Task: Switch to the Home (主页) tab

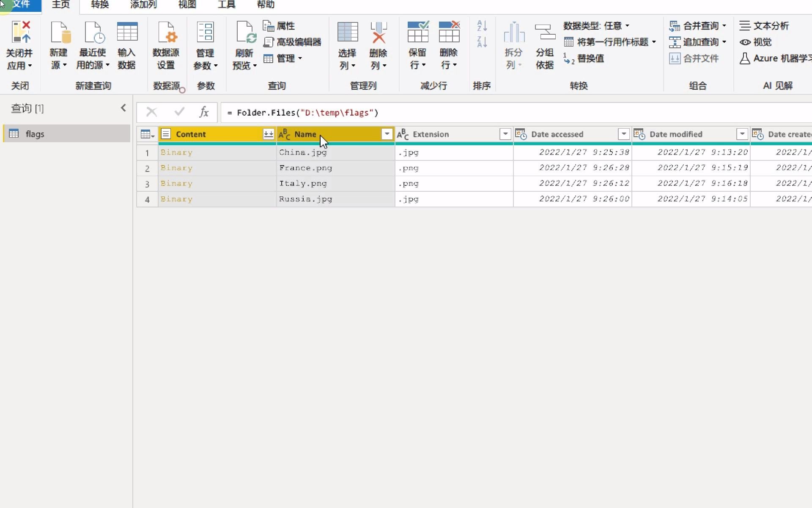Action: [x=61, y=5]
